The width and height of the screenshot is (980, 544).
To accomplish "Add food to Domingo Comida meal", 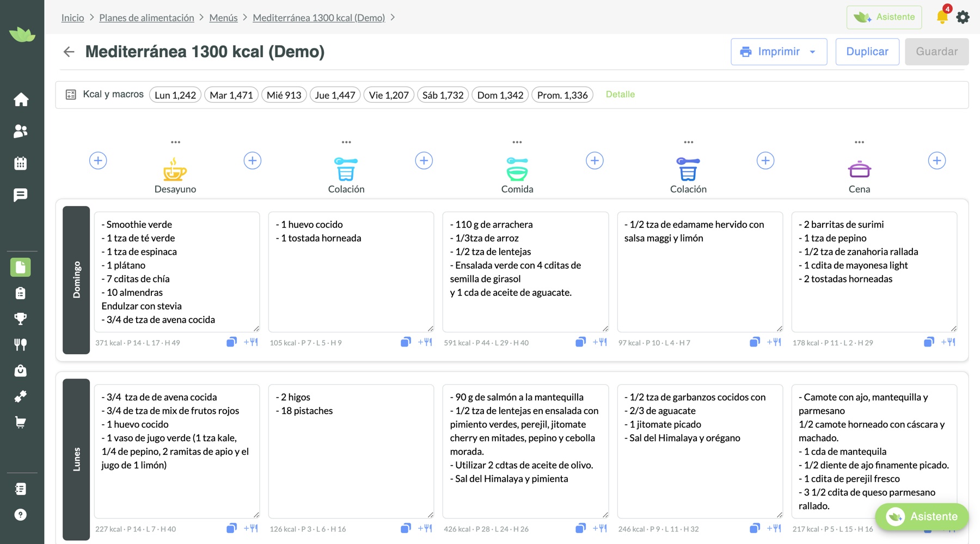I will tap(599, 342).
